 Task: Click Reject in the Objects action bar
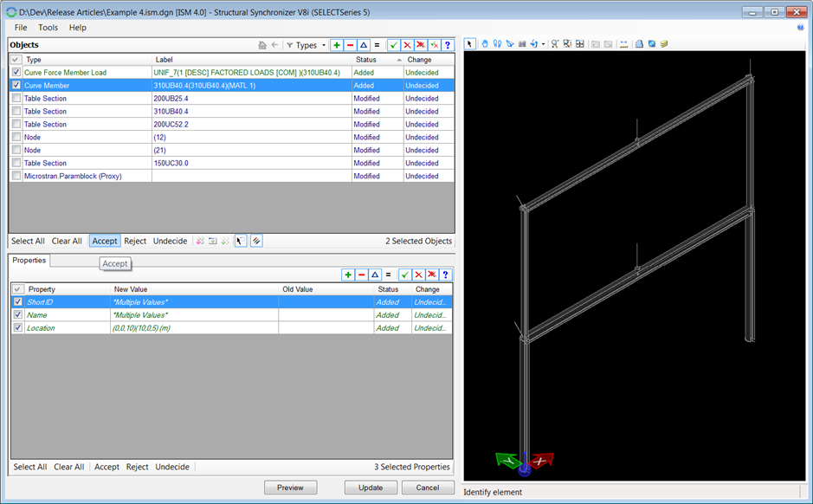[135, 241]
